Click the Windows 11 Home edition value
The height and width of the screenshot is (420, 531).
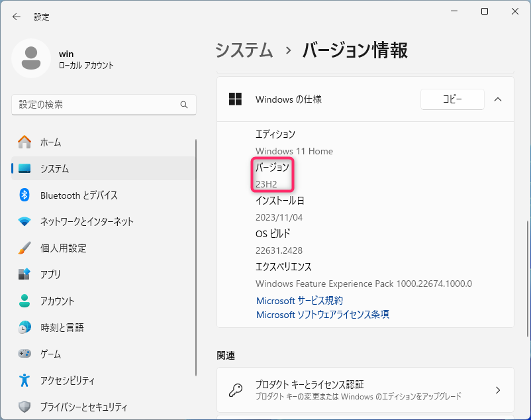tap(294, 151)
